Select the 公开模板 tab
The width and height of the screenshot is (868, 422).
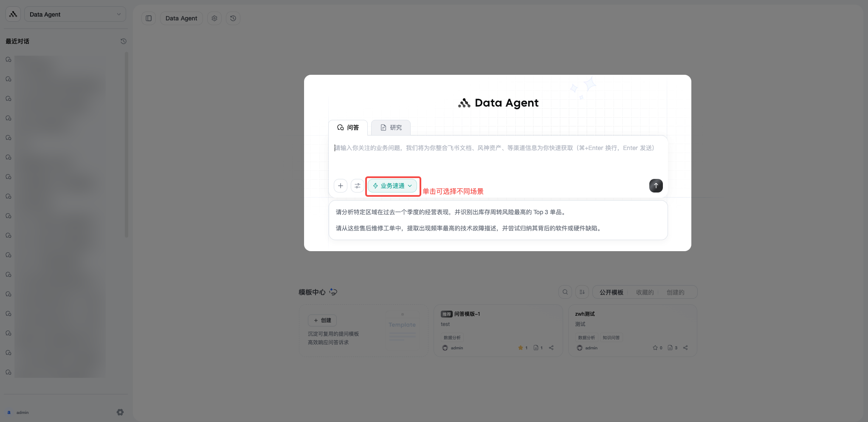pyautogui.click(x=611, y=292)
